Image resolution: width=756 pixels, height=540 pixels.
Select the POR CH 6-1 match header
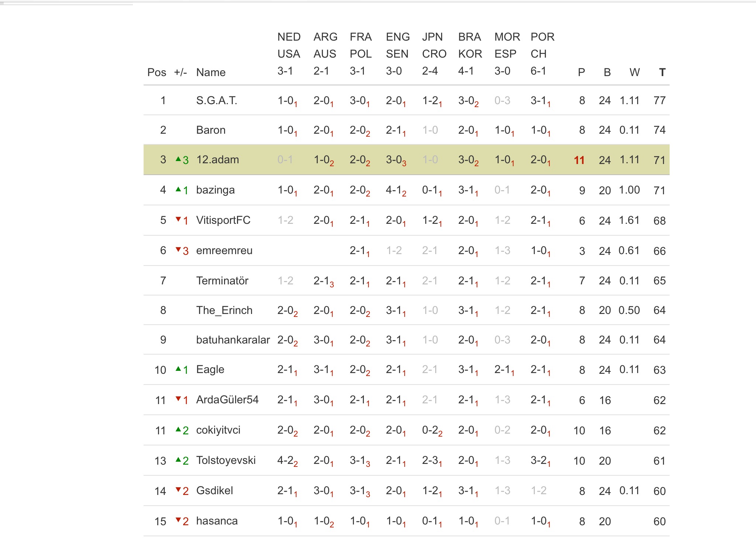coord(542,54)
